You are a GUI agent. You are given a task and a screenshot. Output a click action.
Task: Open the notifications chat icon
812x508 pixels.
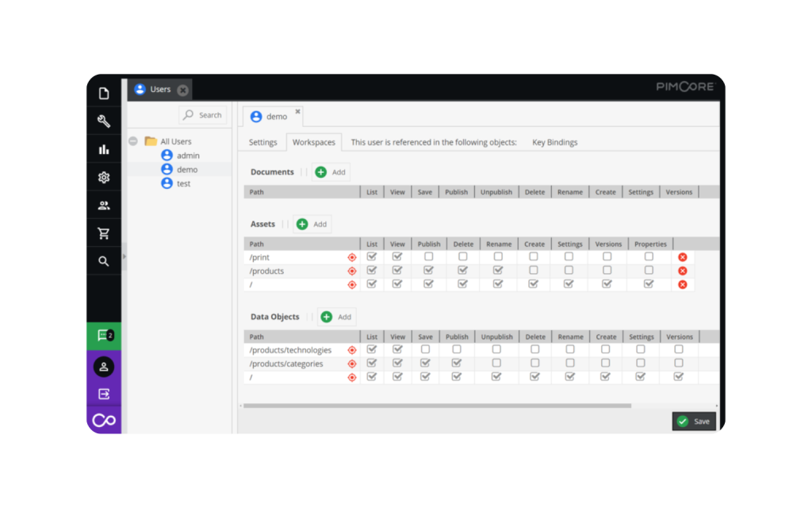pos(104,336)
